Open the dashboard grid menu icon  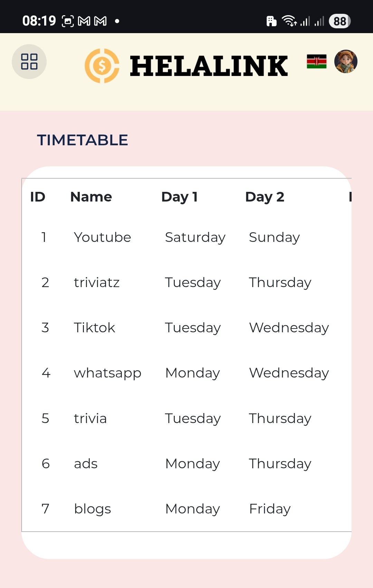(29, 61)
